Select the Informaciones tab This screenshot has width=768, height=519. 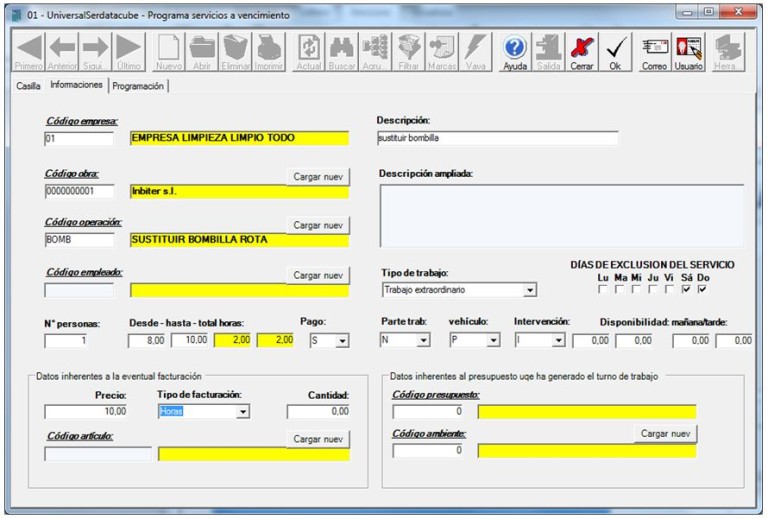[x=76, y=85]
